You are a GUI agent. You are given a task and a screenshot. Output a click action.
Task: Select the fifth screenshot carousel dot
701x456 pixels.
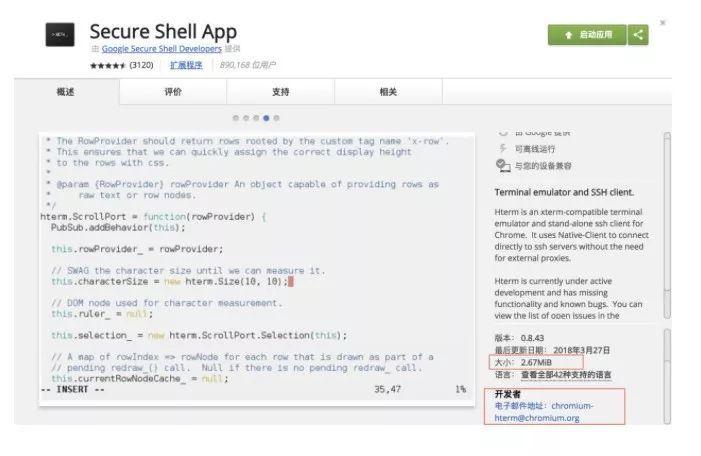277,118
